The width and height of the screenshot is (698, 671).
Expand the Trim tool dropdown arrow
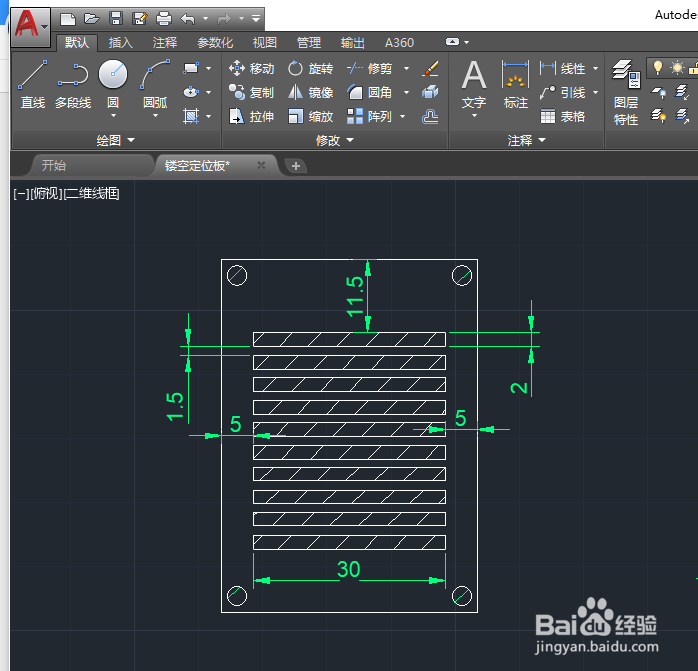click(406, 69)
